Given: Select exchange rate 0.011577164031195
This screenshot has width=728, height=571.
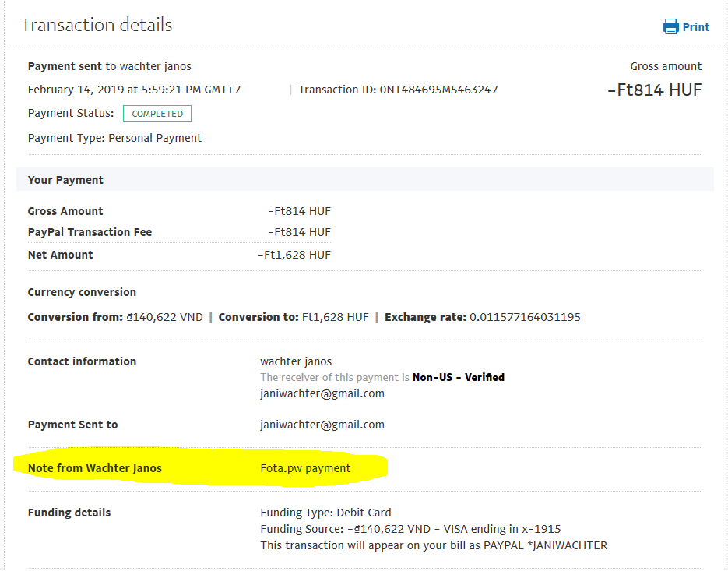Looking at the screenshot, I should coord(525,317).
